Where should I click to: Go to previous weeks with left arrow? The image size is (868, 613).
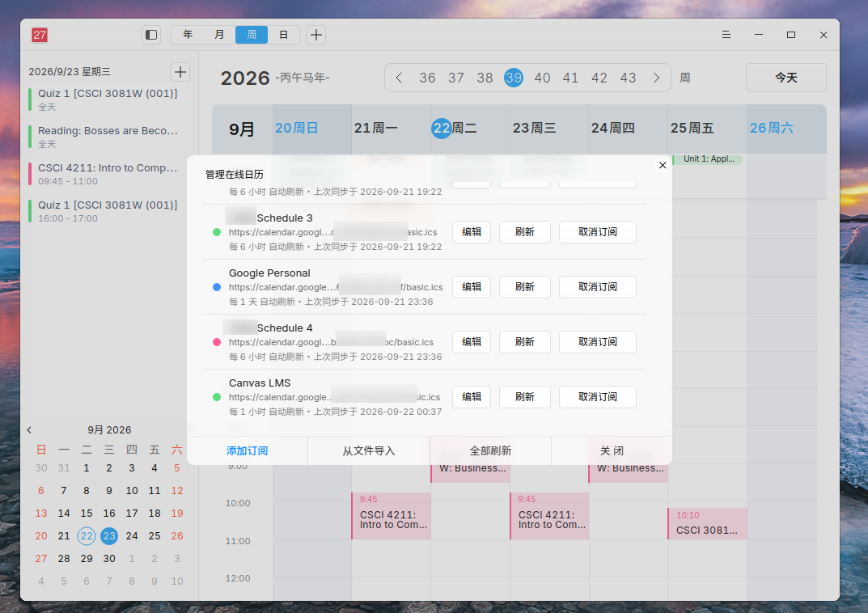coord(399,78)
